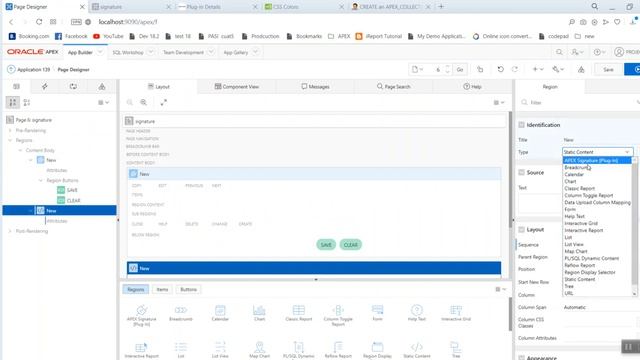The image size is (640, 360).
Task: Click the Help Text gallery icon
Action: click(417, 313)
